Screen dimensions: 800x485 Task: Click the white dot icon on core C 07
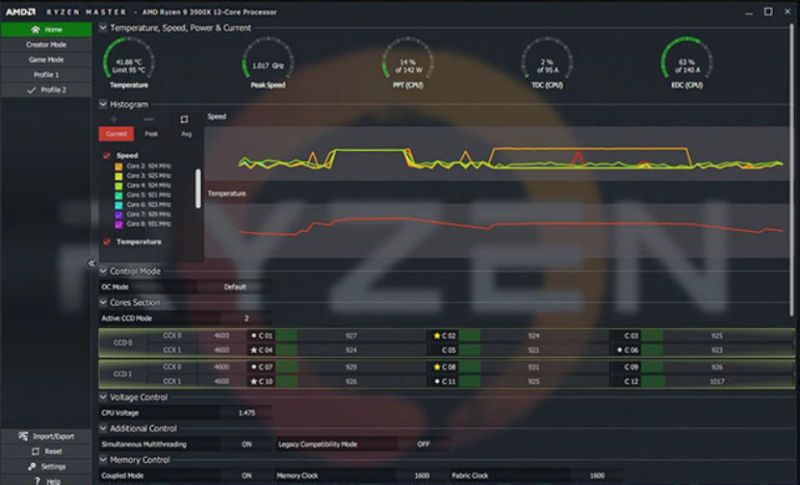[254, 367]
